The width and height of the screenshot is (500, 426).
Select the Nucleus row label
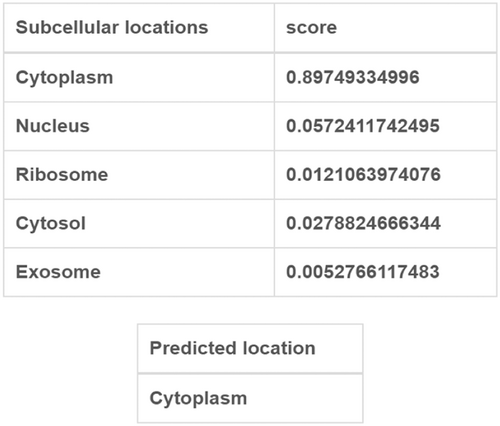tap(53, 126)
